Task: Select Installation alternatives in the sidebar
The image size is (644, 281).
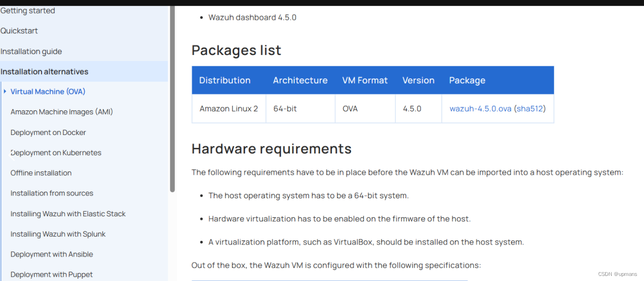Action: coord(44,72)
